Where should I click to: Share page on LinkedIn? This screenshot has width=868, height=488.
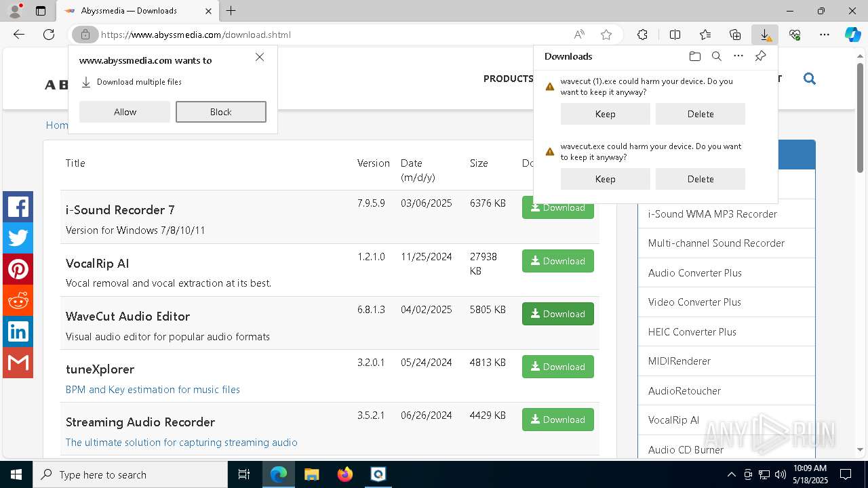coord(18,331)
